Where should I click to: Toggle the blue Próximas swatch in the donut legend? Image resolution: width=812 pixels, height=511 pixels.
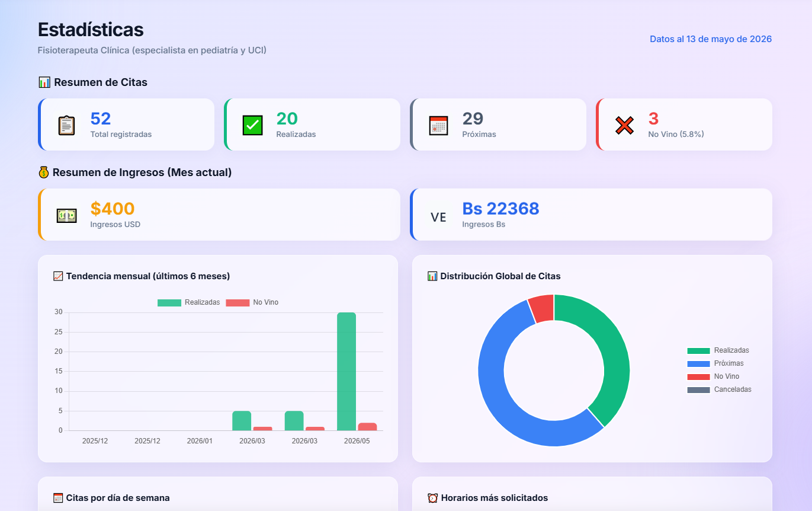coord(698,363)
